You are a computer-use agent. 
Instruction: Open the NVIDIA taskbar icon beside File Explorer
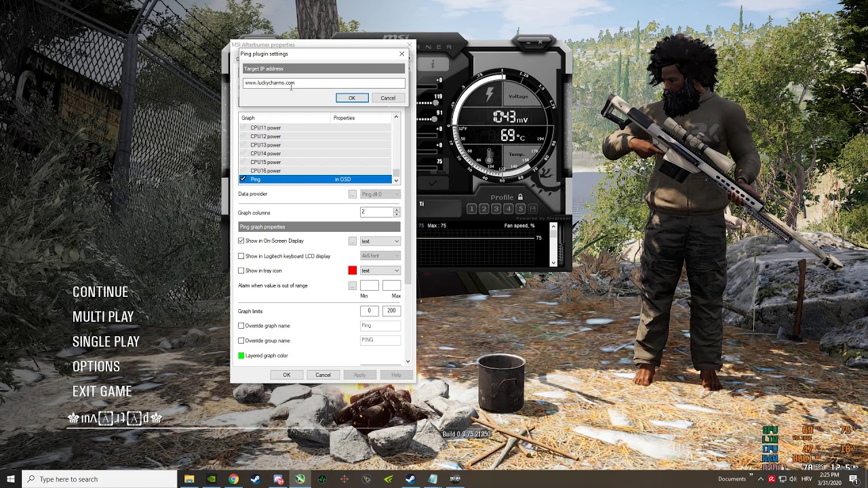pyautogui.click(x=212, y=479)
